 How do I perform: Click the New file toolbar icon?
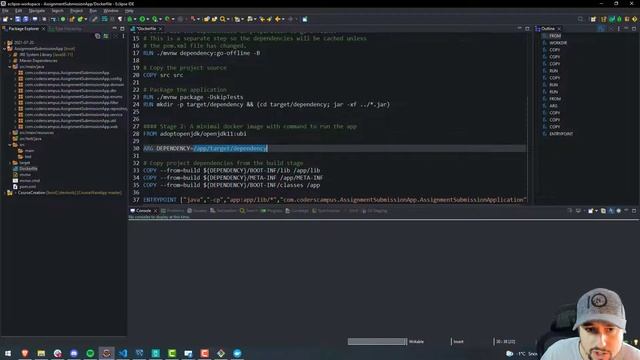(x=5, y=19)
